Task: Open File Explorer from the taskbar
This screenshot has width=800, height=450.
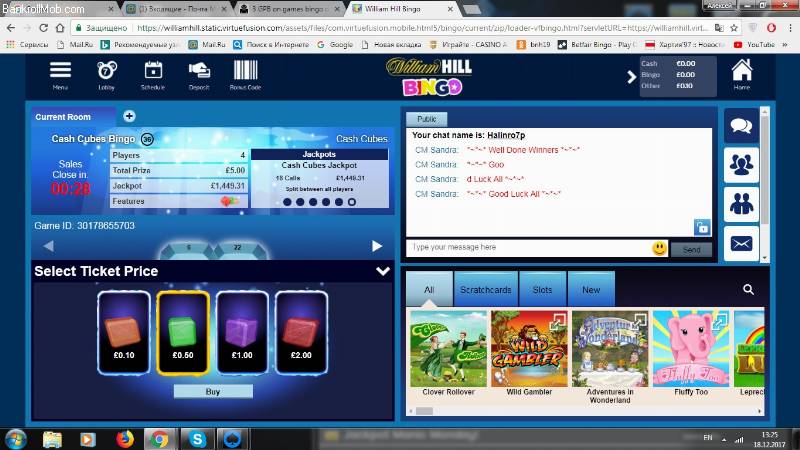Action: coord(52,439)
